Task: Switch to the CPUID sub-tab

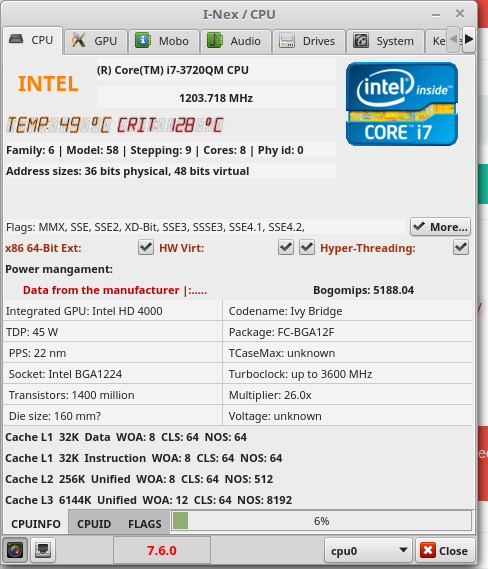Action: pyautogui.click(x=94, y=524)
